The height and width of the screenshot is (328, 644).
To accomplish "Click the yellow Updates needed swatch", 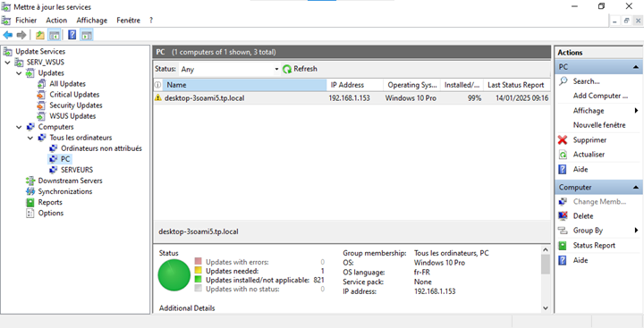I will (199, 271).
